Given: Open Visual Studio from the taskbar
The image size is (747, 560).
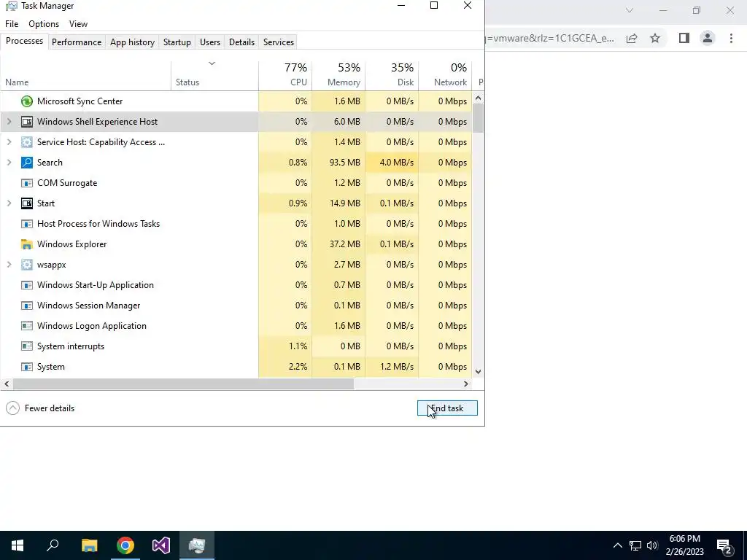Looking at the screenshot, I should point(161,545).
